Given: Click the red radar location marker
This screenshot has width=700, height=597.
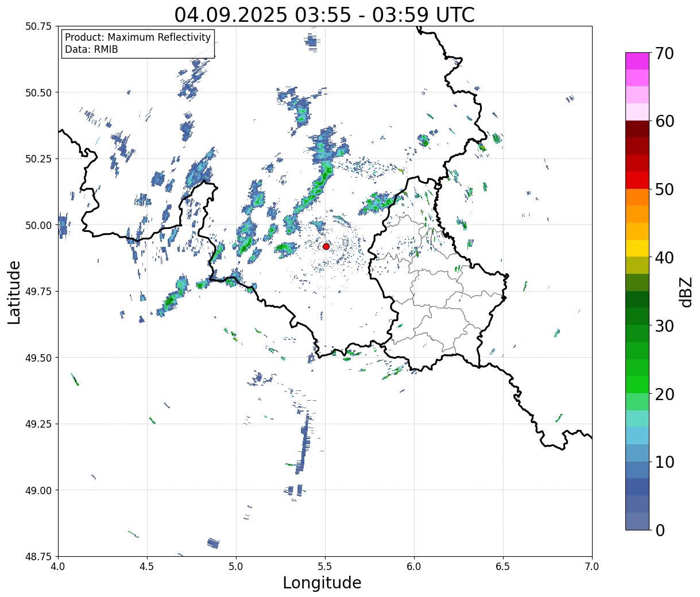Looking at the screenshot, I should [326, 246].
